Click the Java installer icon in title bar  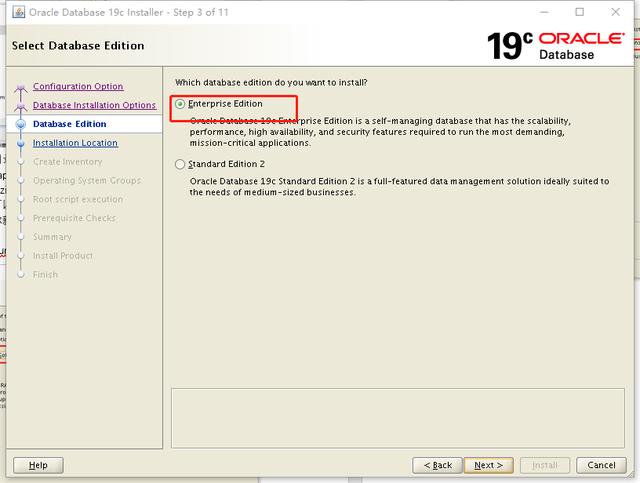(18, 12)
